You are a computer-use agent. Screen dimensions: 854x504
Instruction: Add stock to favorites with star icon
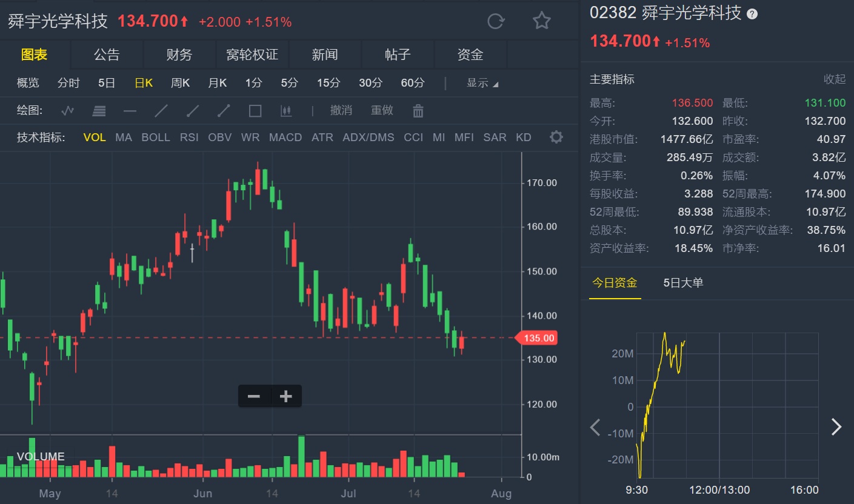541,22
